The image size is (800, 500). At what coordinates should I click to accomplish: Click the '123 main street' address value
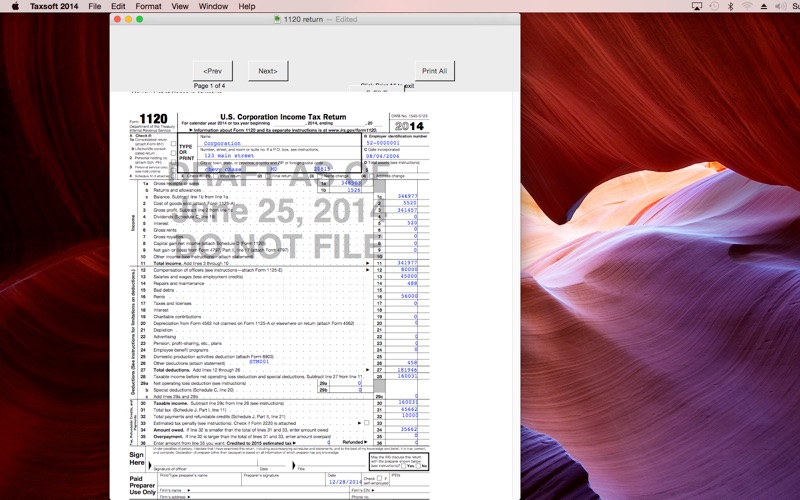(229, 156)
